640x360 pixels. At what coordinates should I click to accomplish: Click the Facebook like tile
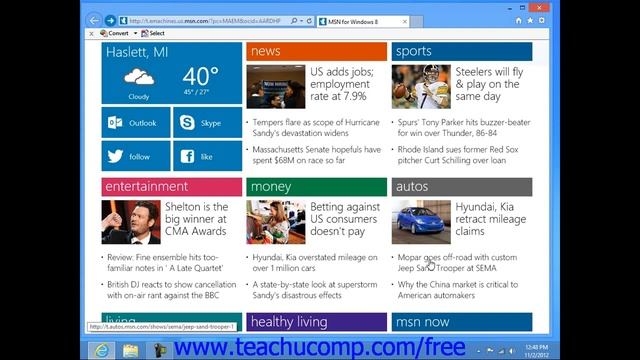(207, 156)
